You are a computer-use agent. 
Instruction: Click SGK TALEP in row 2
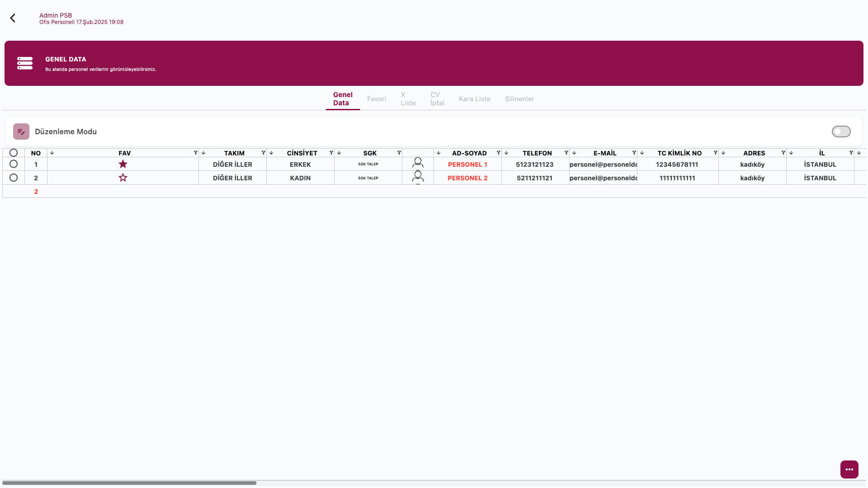click(368, 178)
